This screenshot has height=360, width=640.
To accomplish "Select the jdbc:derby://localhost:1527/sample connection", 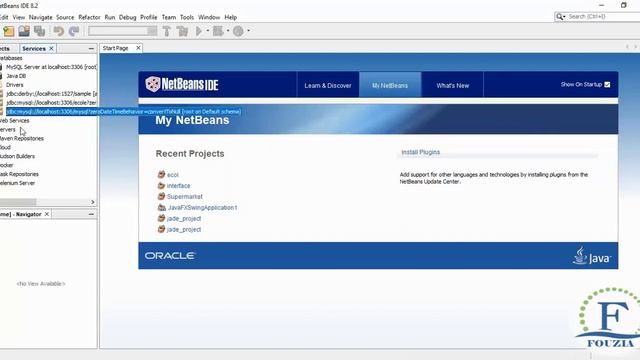I will click(51, 94).
